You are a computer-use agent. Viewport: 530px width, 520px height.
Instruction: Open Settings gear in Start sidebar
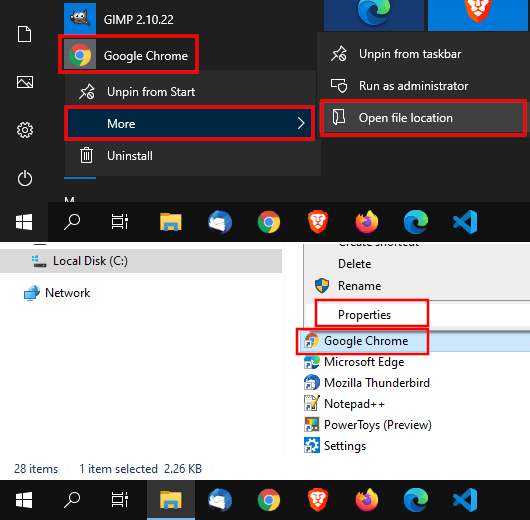click(x=25, y=130)
